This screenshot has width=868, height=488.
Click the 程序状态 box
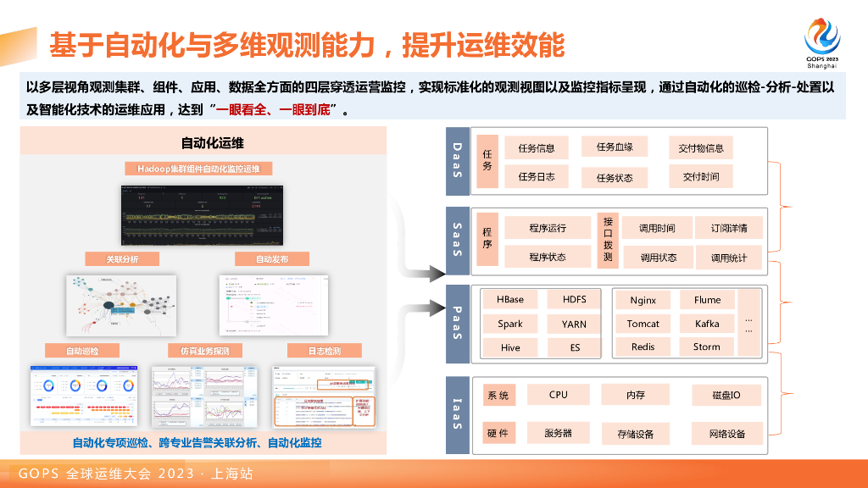[548, 257]
